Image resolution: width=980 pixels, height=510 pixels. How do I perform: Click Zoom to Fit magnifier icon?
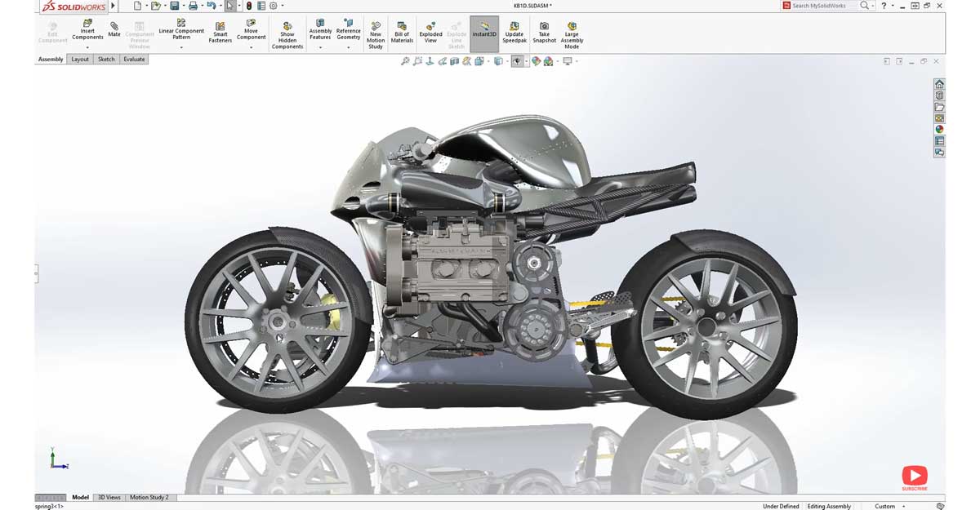pos(405,61)
